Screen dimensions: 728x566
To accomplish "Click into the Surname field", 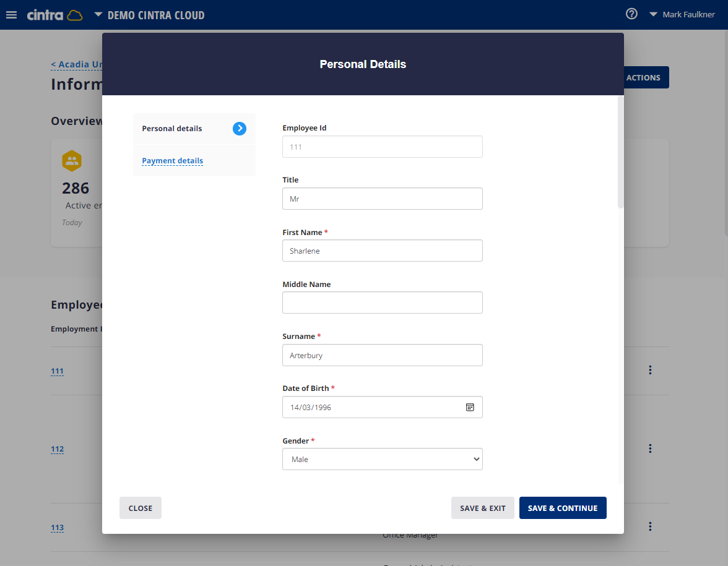I will click(382, 355).
